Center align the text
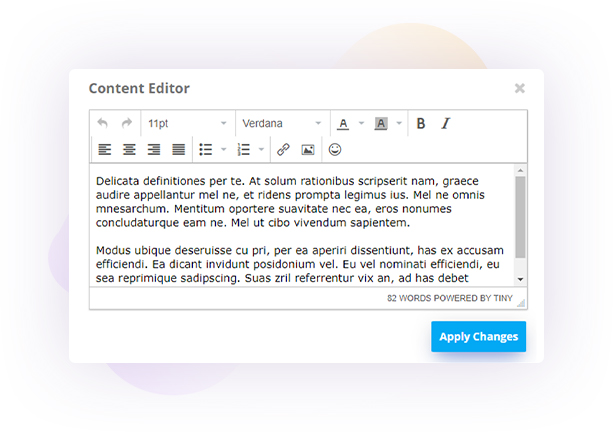This screenshot has height=432, width=613. (x=129, y=149)
